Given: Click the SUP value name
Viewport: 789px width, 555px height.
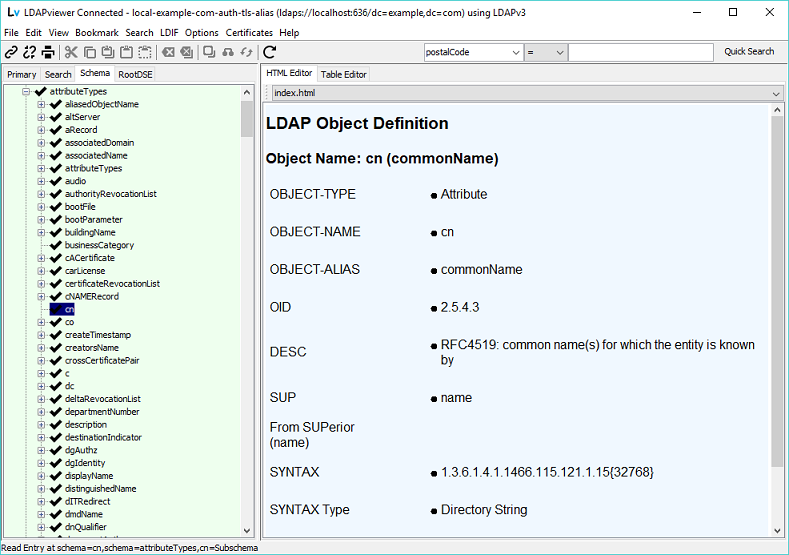Looking at the screenshot, I should point(456,398).
